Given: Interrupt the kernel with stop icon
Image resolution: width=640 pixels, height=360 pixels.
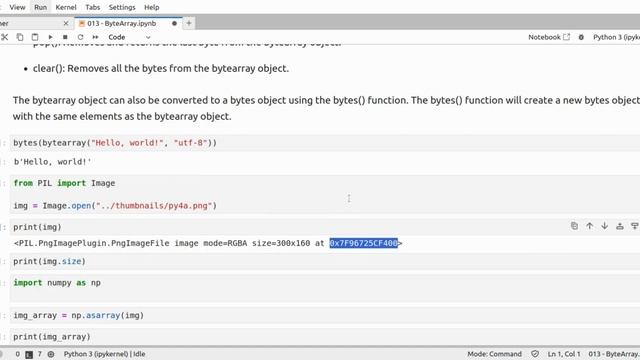Looking at the screenshot, I should coord(65,37).
